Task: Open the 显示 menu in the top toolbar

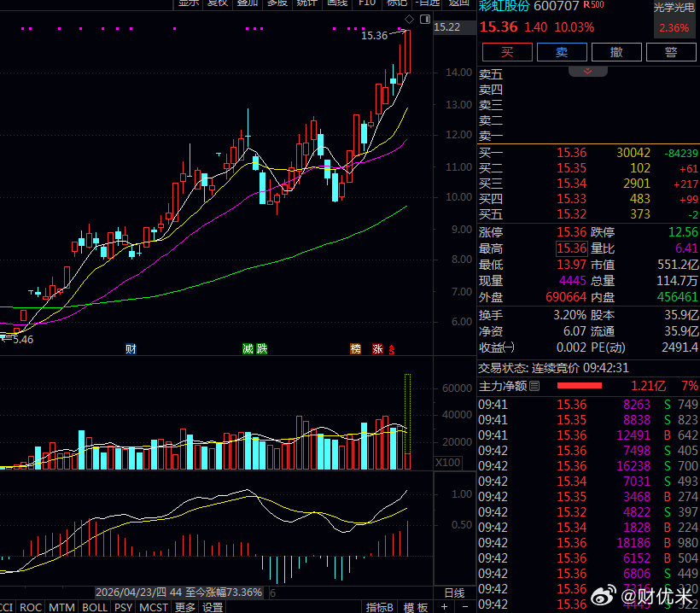Action: point(188,3)
